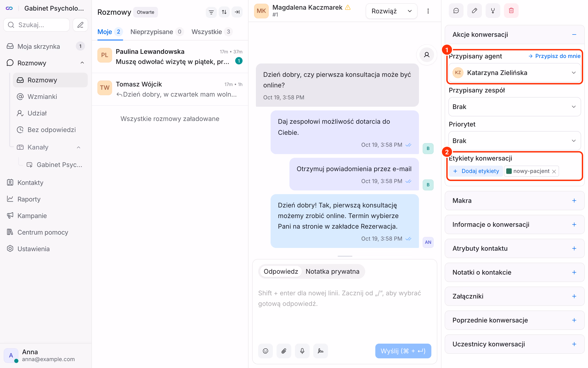
Task: Open the Priorytet Brak dropdown
Action: pyautogui.click(x=514, y=141)
